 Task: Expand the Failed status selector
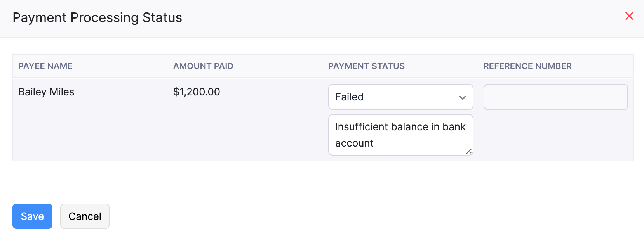click(400, 97)
